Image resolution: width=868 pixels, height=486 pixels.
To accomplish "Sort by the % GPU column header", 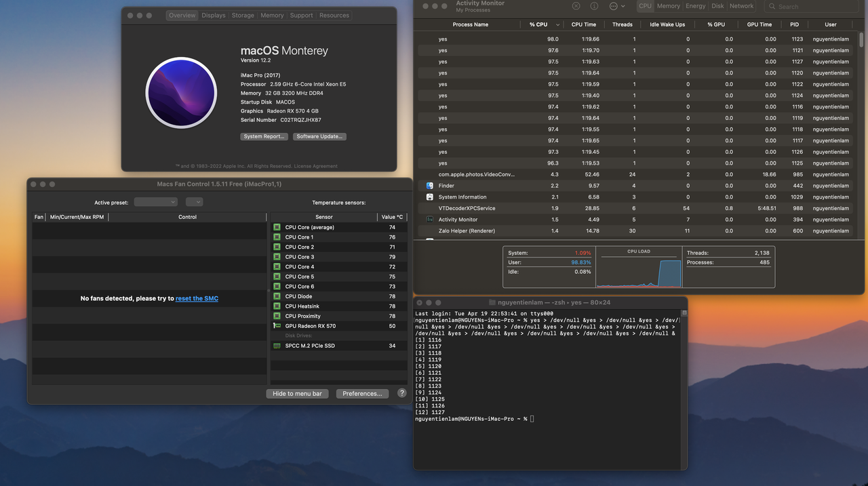I will 715,24.
